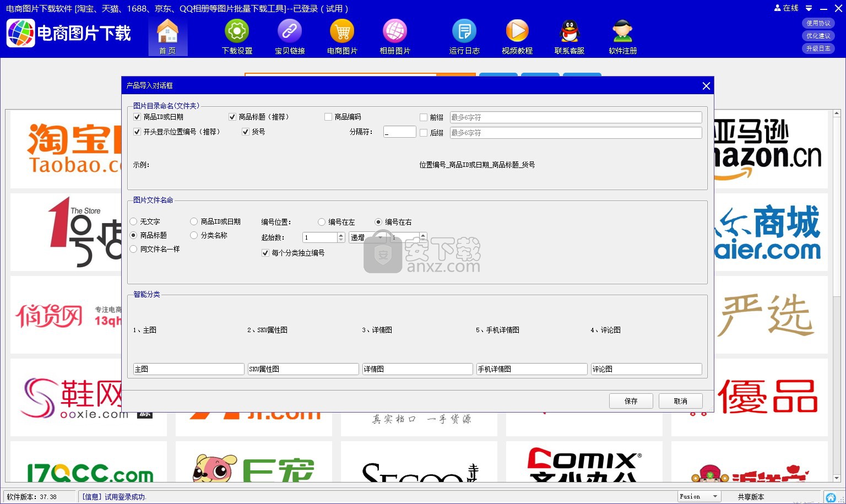
Task: Click the Comix 文化办公 thumbnail
Action: click(584, 462)
